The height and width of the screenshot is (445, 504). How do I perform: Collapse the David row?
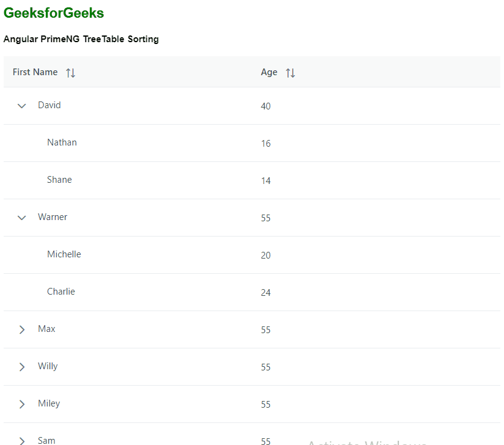pos(22,106)
